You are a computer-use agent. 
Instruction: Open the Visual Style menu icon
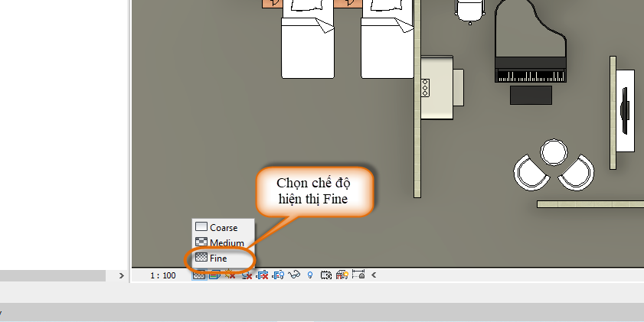[214, 275]
